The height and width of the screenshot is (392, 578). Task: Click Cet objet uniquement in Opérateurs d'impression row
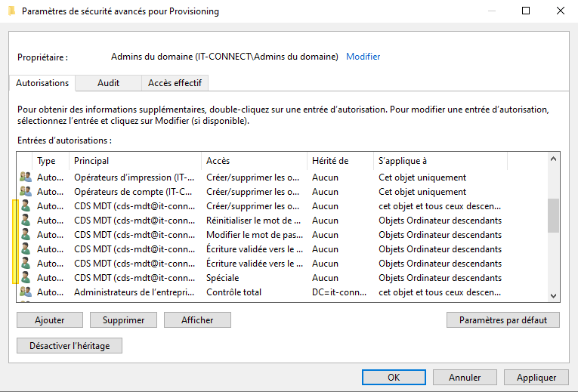click(x=422, y=177)
